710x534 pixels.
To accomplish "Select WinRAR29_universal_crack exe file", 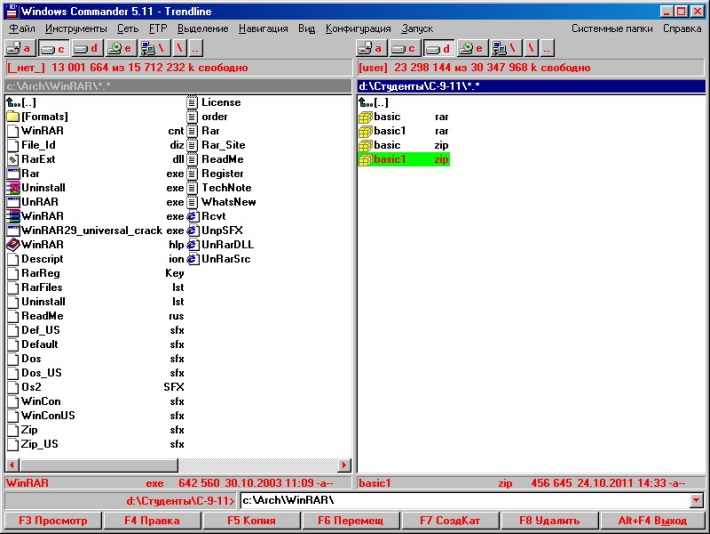I will (96, 231).
